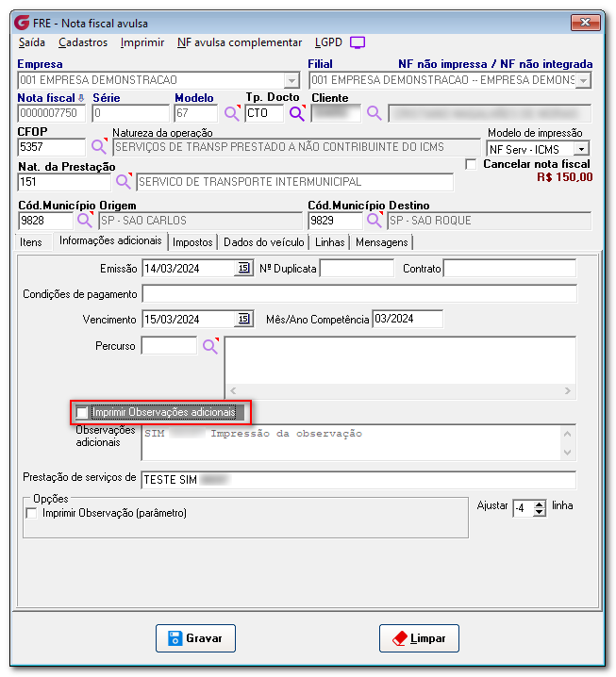
Task: Expand the Filial dropdown
Action: (x=584, y=80)
